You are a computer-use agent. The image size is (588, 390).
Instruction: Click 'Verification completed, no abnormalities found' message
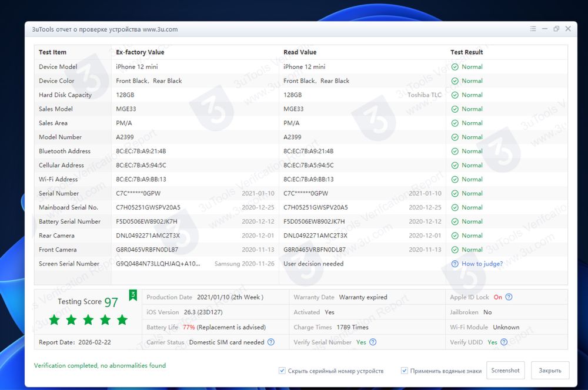(100, 365)
